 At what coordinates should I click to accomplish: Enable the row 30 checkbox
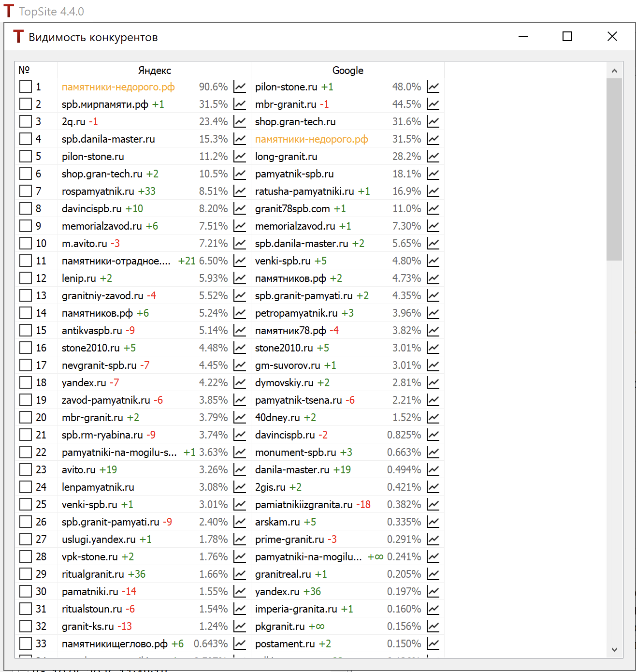[x=26, y=592]
